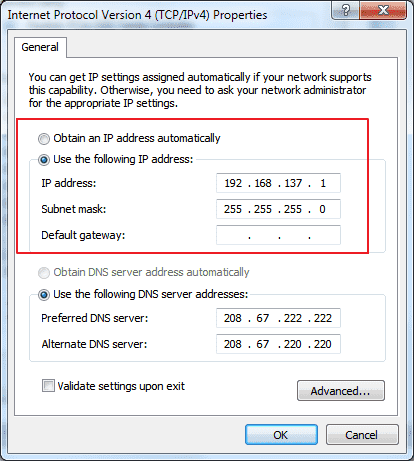Image resolution: width=414 pixels, height=461 pixels.
Task: Close the TCP/IPv4 Properties dialog
Action: point(383,10)
